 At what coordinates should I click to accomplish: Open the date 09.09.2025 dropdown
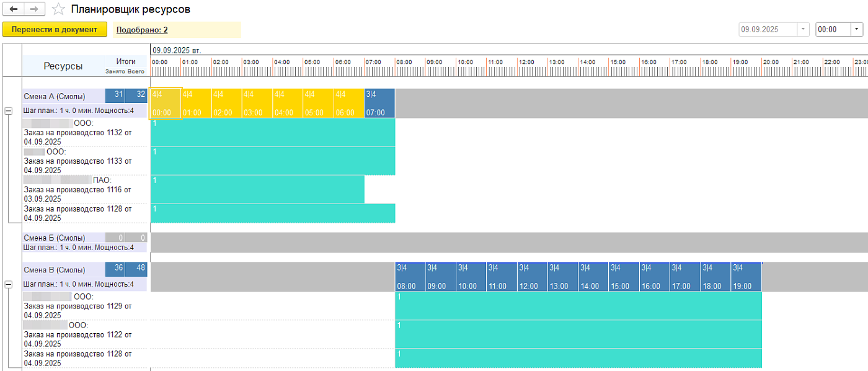click(804, 29)
